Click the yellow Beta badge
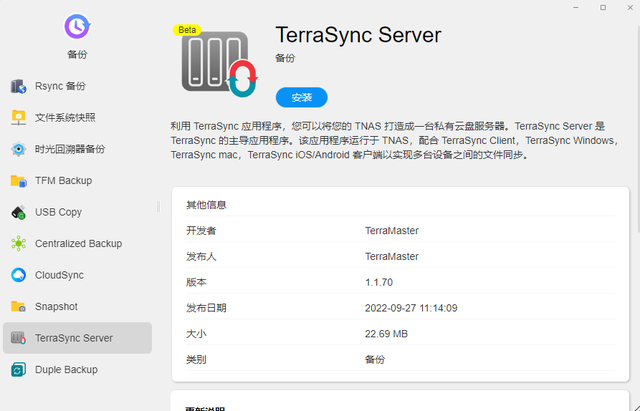 pos(187,30)
